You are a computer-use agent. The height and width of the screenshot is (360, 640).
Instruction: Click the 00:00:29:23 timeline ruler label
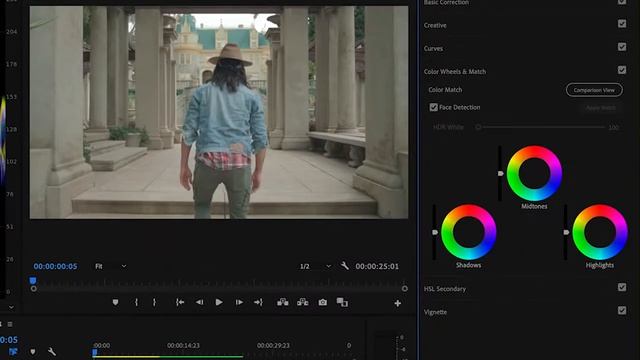[273, 345]
